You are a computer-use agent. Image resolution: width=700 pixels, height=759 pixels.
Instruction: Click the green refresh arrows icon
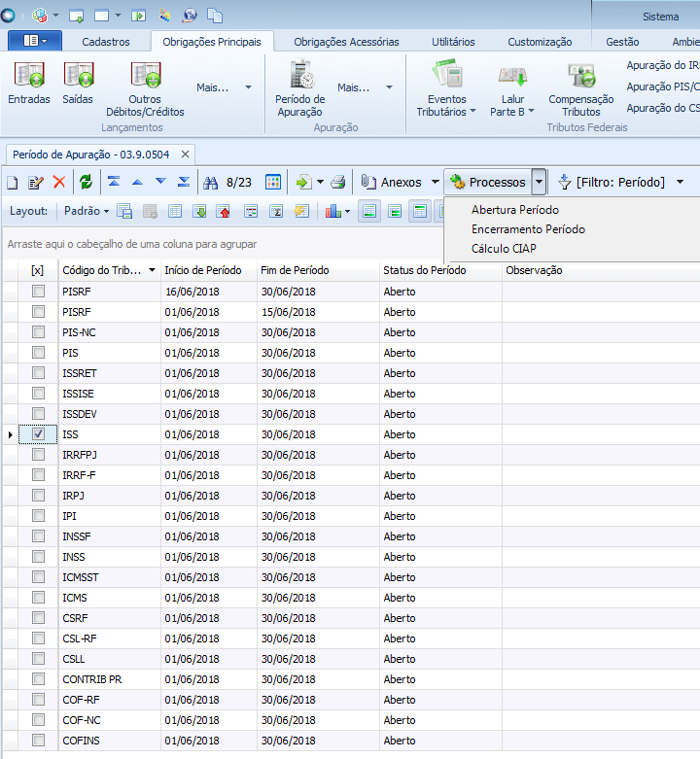tap(87, 183)
